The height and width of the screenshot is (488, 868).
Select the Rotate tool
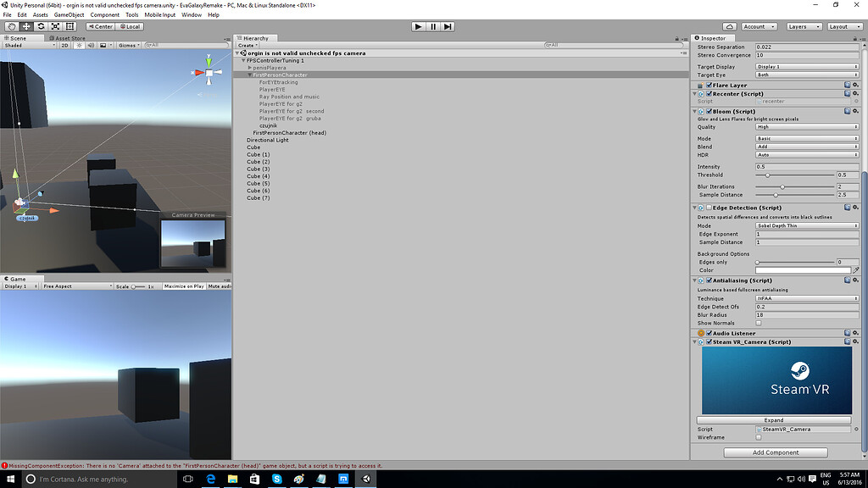(40, 26)
